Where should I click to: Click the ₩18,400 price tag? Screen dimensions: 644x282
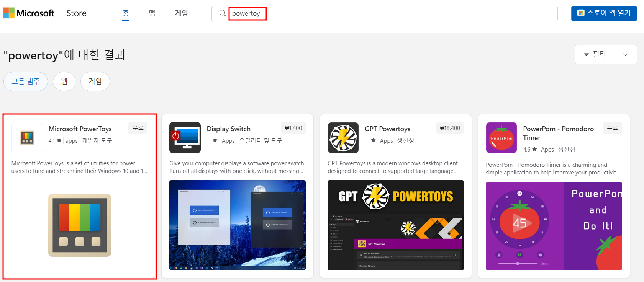pos(450,128)
